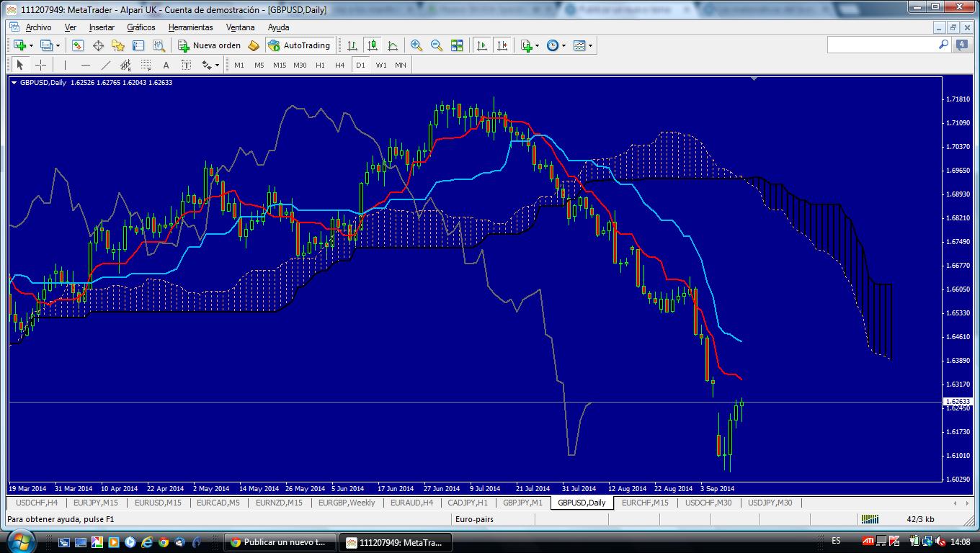Open the Market Watch window icon

click(78, 45)
